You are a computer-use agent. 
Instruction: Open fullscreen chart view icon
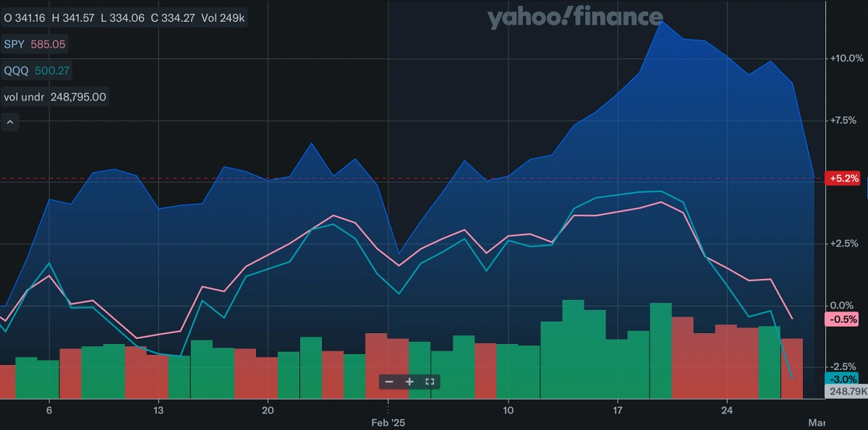tap(430, 381)
